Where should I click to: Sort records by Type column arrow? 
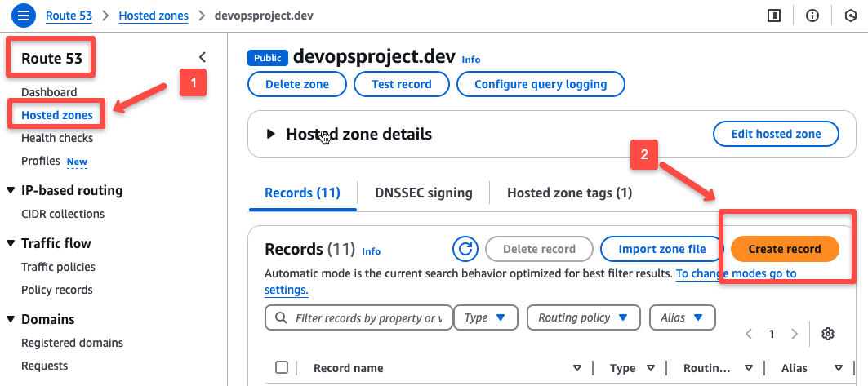(x=651, y=368)
